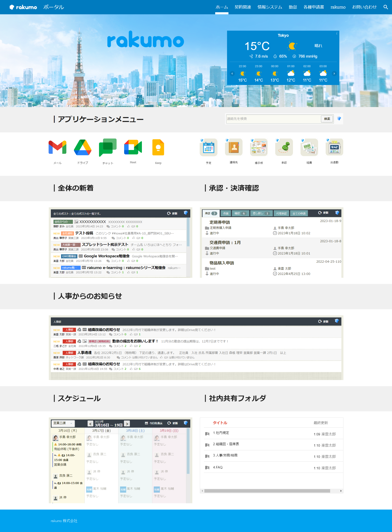Click the search magnifier in top navigation

386,7
